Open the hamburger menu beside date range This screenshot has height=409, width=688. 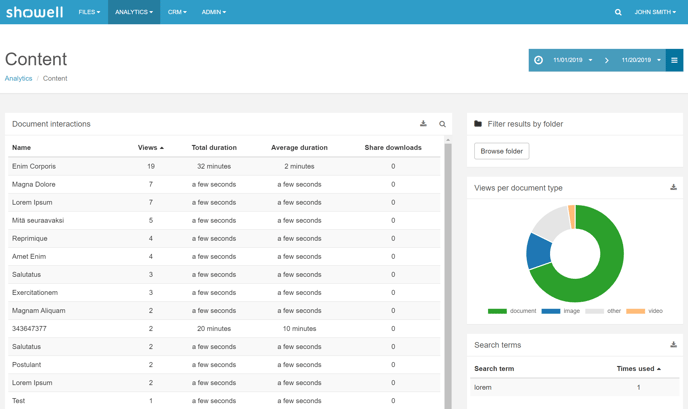(674, 60)
